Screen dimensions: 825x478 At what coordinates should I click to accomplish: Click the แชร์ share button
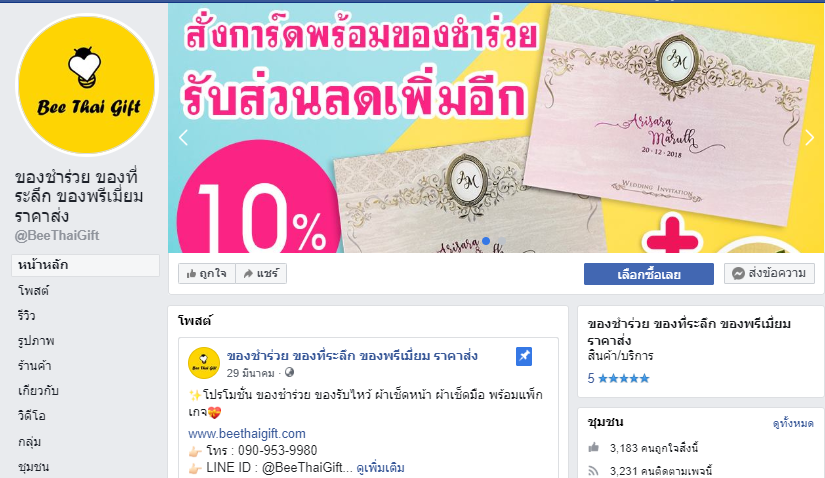(x=261, y=274)
